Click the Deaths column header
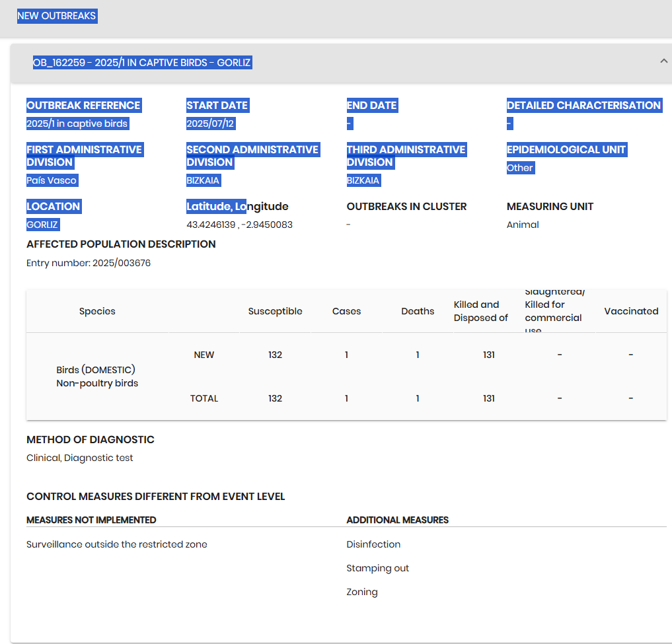672x644 pixels. [418, 311]
